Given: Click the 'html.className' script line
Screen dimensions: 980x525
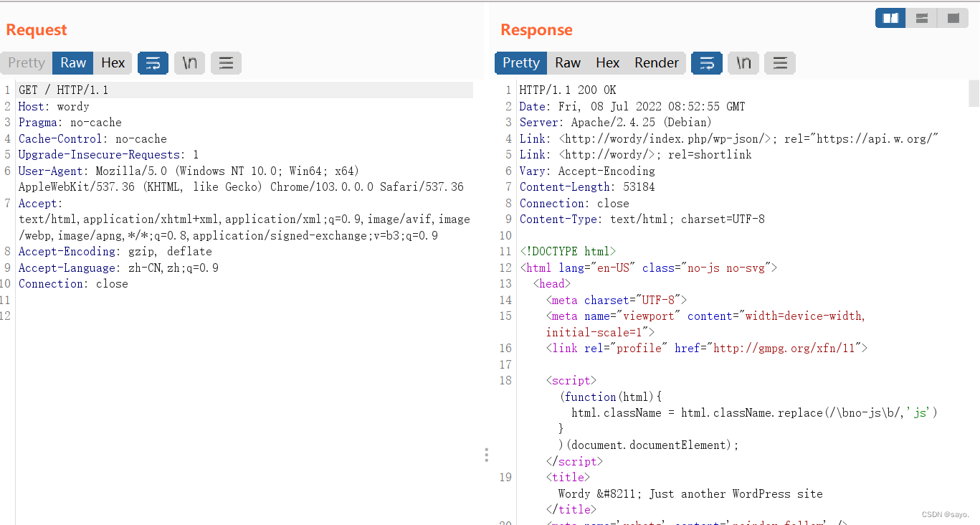Looking at the screenshot, I should click(755, 412).
